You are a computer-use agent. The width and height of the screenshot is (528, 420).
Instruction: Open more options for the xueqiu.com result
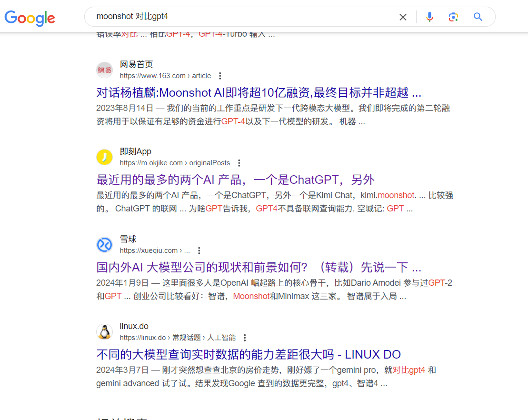199,250
